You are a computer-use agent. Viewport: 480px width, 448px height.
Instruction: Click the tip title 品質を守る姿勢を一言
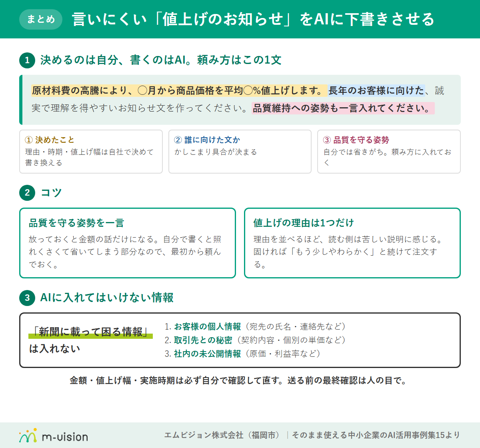76,223
